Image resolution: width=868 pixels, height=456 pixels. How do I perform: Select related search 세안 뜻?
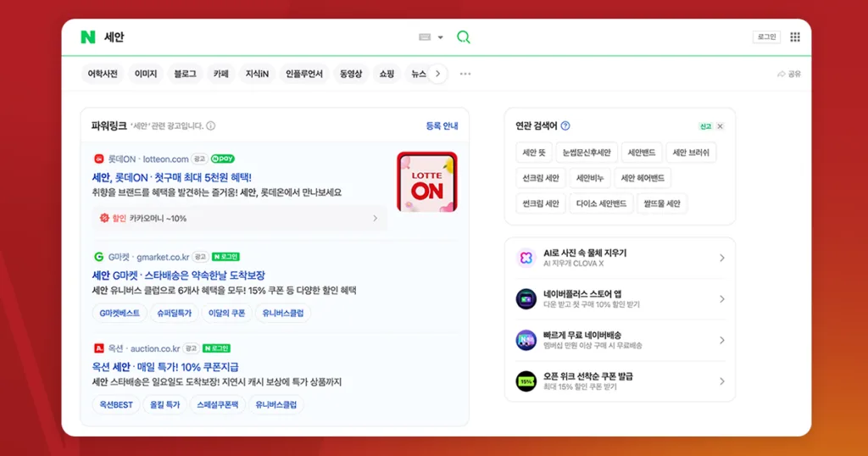pyautogui.click(x=534, y=153)
